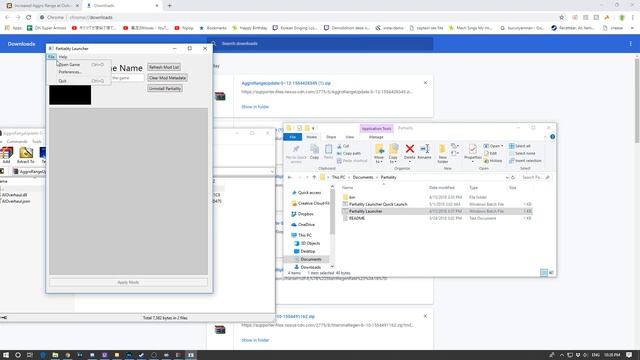Click Copy path in Explorer ribbon
The image size is (640, 360).
349,153
